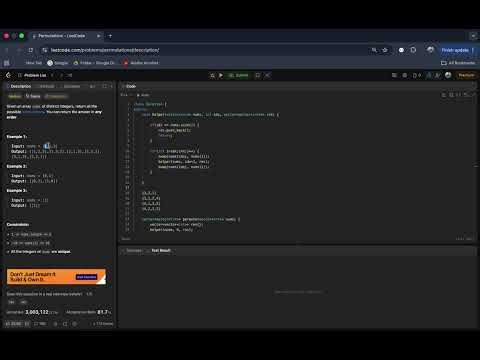Bookmark this page with star icon
The width and height of the screenshot is (480, 360).
click(x=385, y=50)
